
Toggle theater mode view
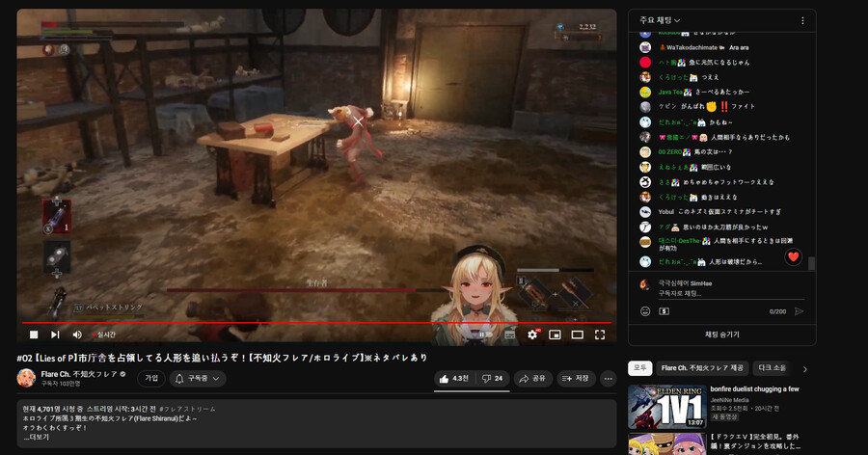578,335
